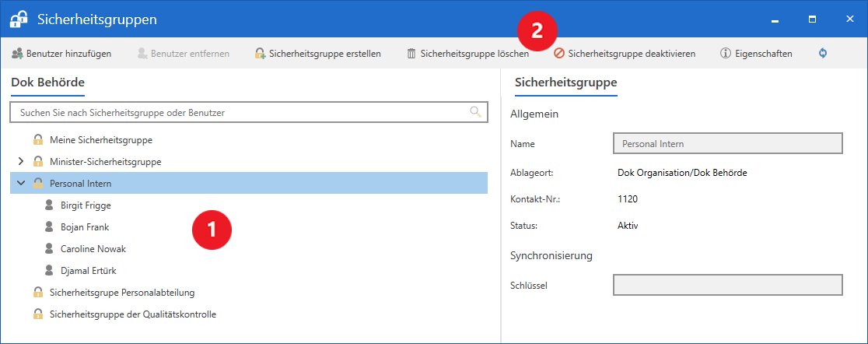Click the Sicherheitsgruppe deaktivieren prohibition icon

coord(558,54)
